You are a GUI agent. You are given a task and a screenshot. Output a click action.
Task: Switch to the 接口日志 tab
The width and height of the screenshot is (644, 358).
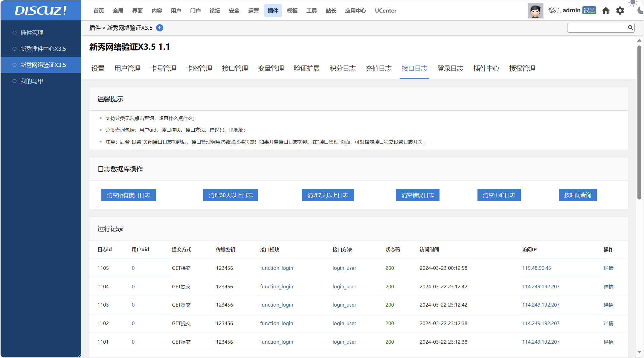point(414,68)
